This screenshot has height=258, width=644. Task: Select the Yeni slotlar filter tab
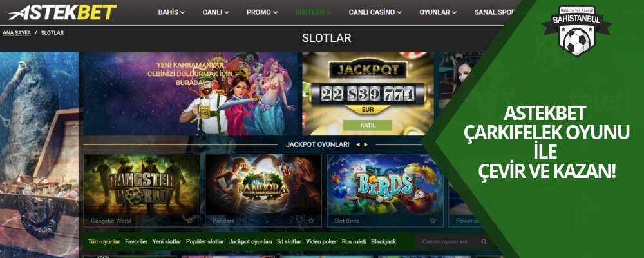pos(166,241)
